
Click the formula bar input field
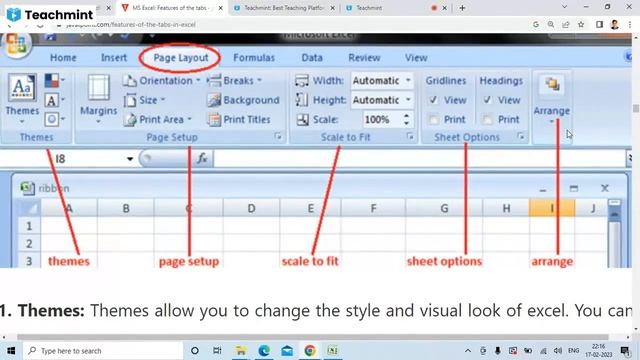click(419, 158)
